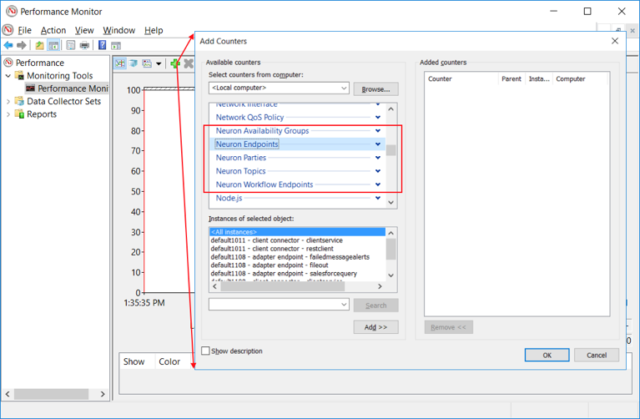Click the Browse button

[x=376, y=89]
